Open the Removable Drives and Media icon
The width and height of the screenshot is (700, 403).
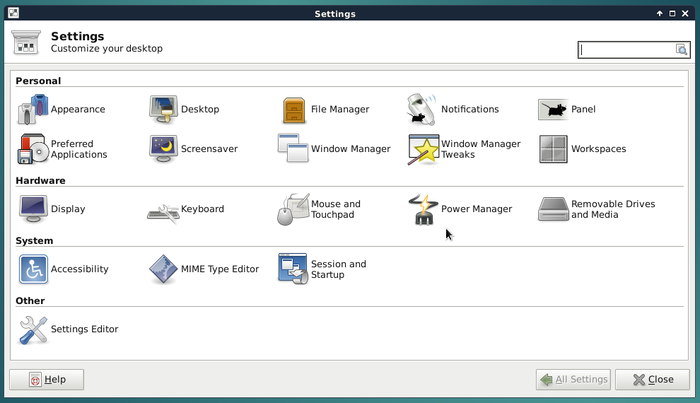[x=553, y=209]
